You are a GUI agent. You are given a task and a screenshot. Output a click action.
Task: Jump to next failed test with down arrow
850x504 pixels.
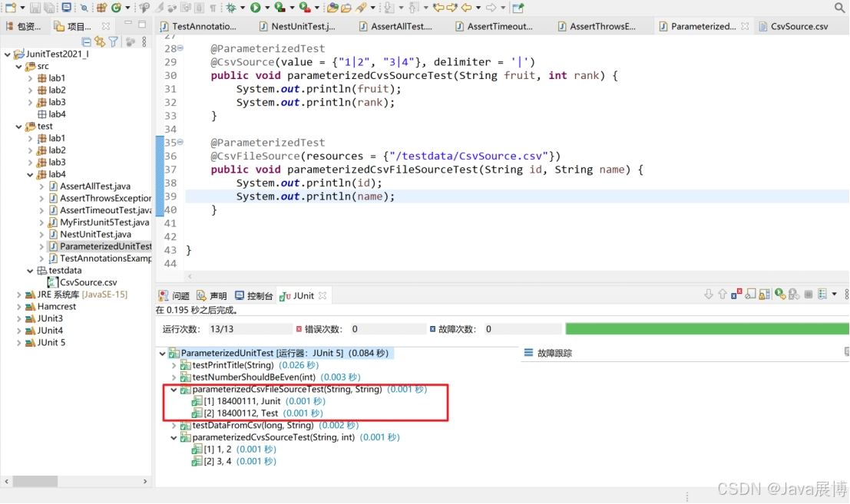(708, 293)
